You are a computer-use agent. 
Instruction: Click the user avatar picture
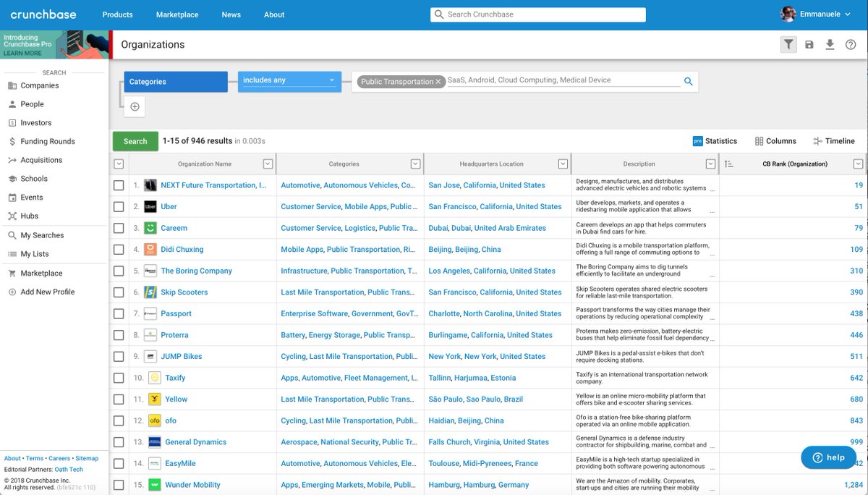click(x=789, y=14)
